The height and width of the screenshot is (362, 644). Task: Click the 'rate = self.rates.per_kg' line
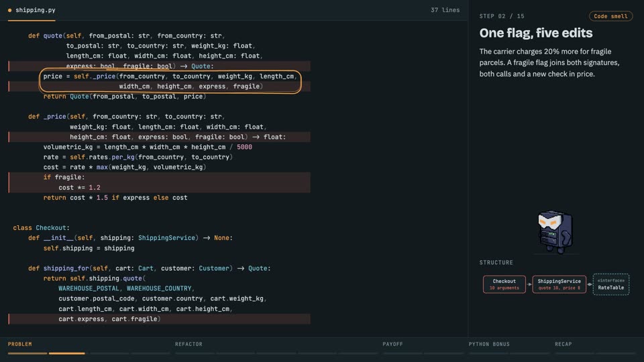pyautogui.click(x=138, y=157)
